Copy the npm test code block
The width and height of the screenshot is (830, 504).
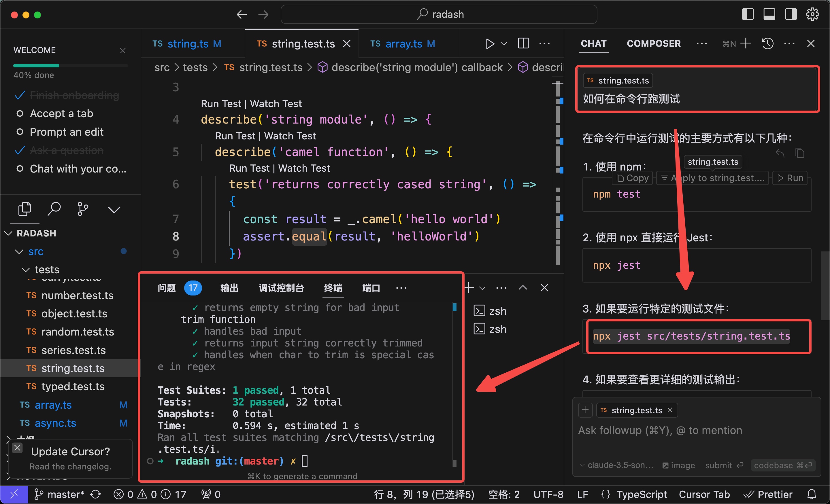point(632,178)
